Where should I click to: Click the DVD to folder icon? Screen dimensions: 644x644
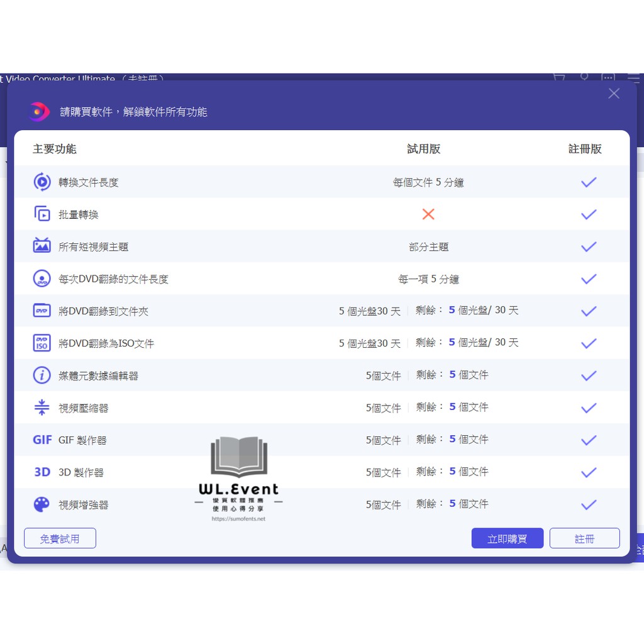tap(42, 311)
